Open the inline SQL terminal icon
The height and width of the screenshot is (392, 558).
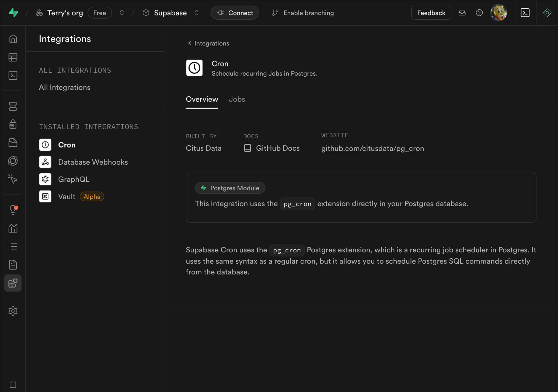(x=525, y=13)
